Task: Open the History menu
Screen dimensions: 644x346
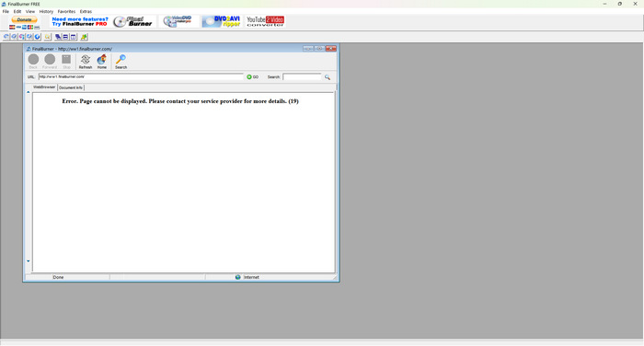Action: 46,12
